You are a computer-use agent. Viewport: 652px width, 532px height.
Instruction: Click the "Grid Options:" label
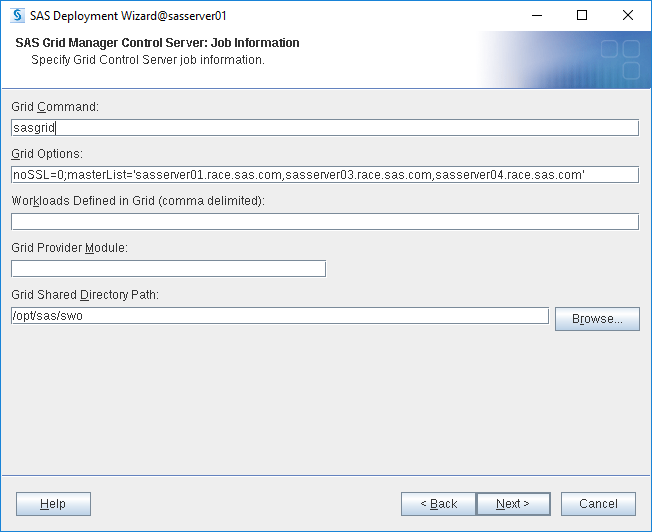click(46, 154)
